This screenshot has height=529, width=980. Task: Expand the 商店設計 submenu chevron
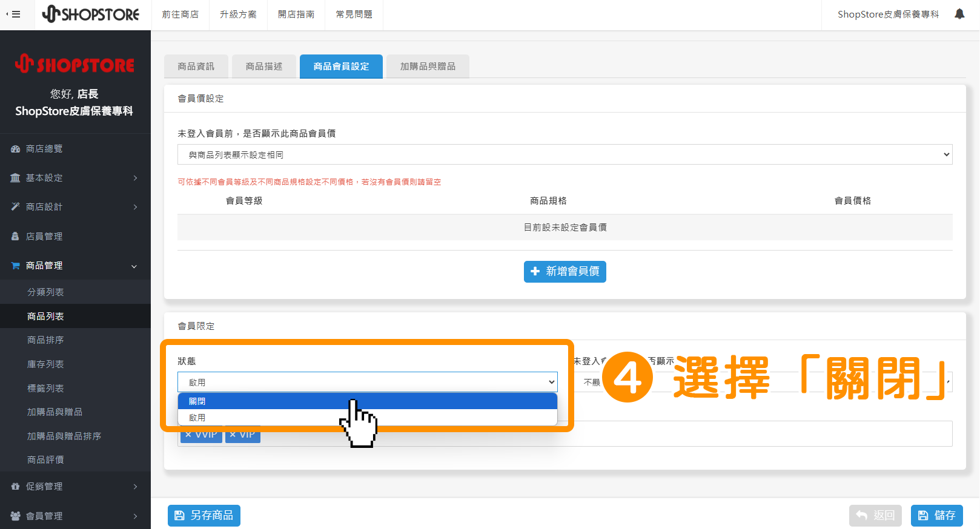click(135, 207)
